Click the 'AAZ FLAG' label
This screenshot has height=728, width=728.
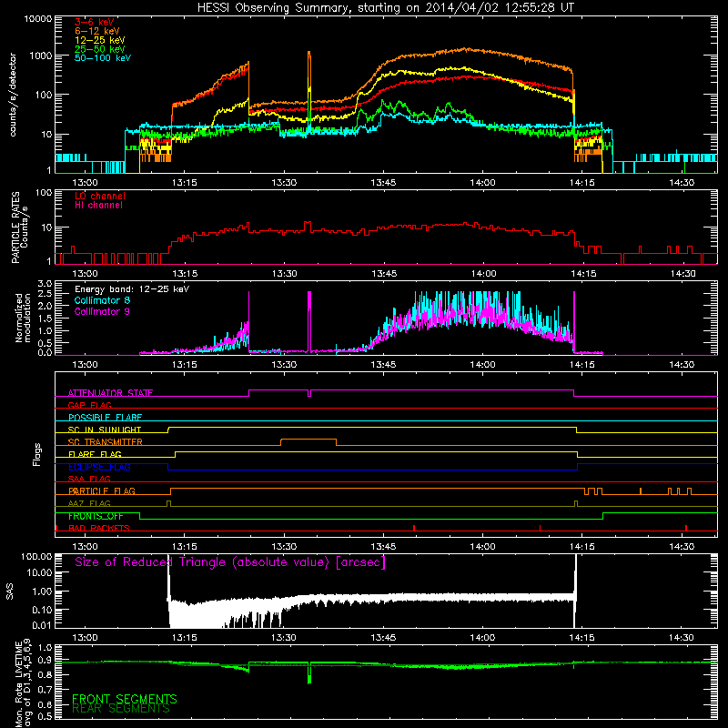[89, 503]
